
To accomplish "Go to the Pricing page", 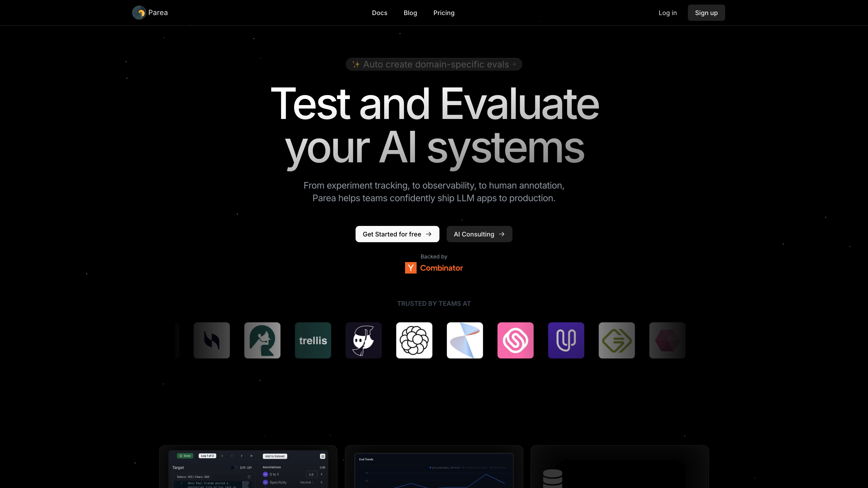I will [444, 13].
